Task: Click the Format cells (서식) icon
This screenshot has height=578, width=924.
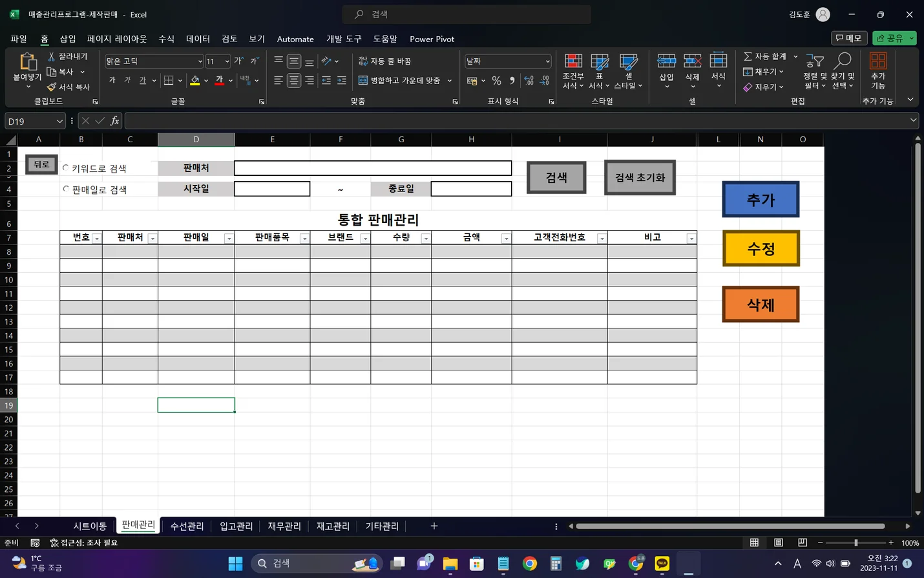Action: click(x=718, y=61)
